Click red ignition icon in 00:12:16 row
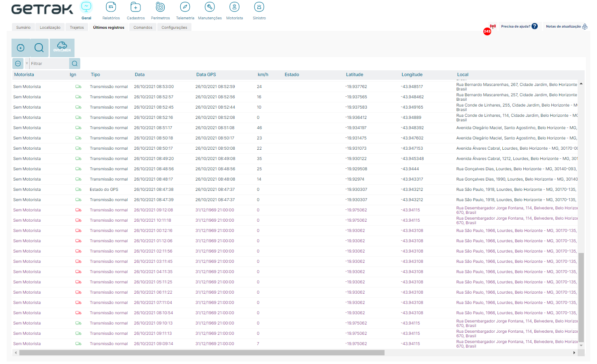This screenshot has width=597, height=364. (x=78, y=231)
